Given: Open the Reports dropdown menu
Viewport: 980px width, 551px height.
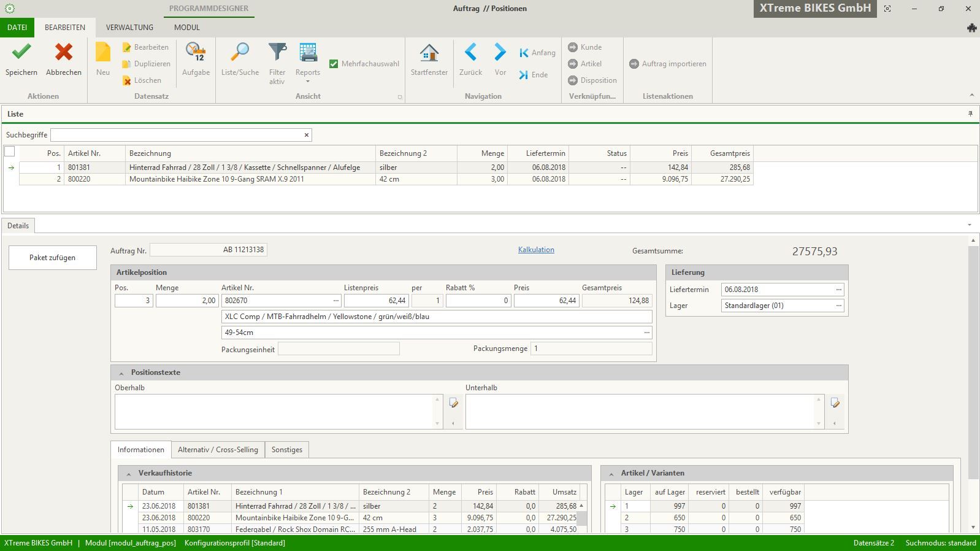Looking at the screenshot, I should click(x=308, y=81).
